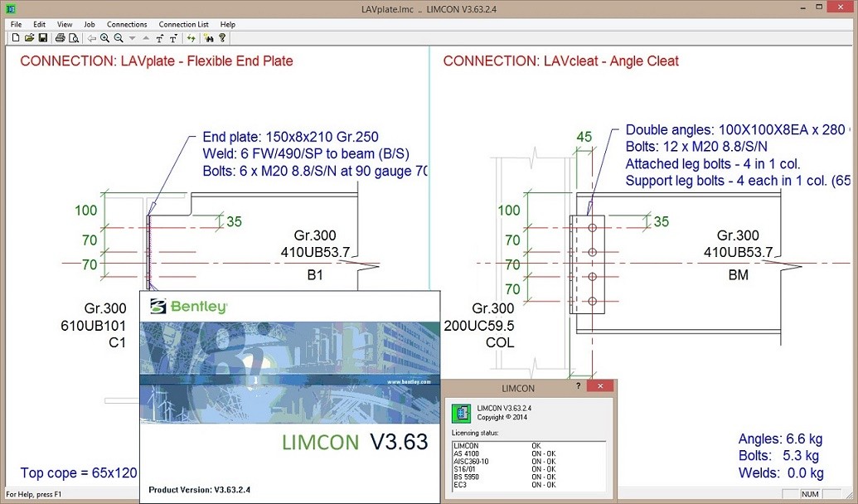Create a new file with the New toolbar icon
This screenshot has width=858, height=504.
[15, 38]
